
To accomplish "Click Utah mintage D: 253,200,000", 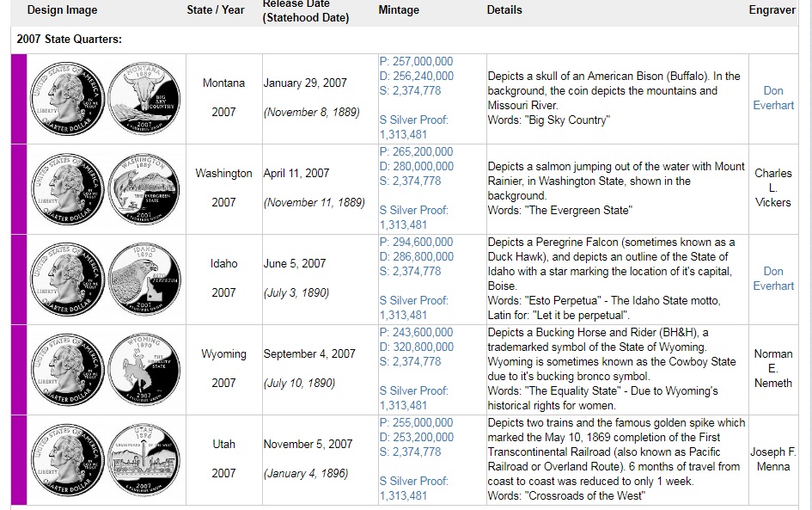I will click(417, 436).
